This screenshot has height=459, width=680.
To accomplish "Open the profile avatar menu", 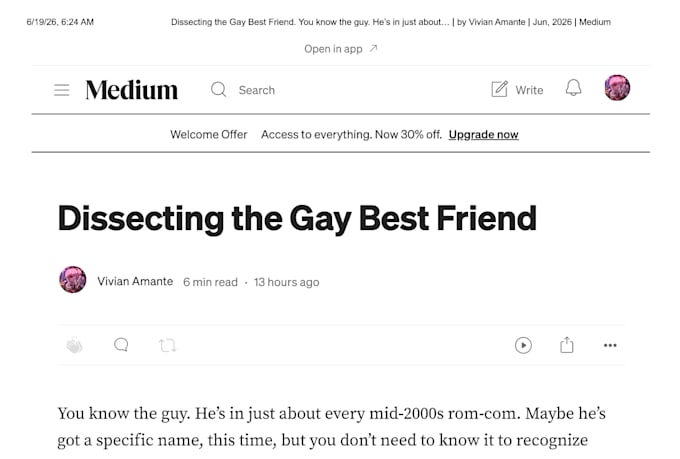I will coord(617,88).
